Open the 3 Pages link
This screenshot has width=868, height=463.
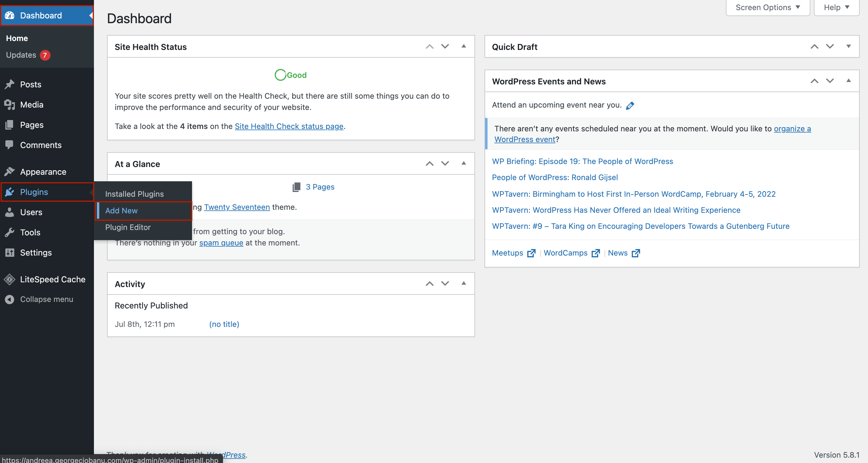320,187
